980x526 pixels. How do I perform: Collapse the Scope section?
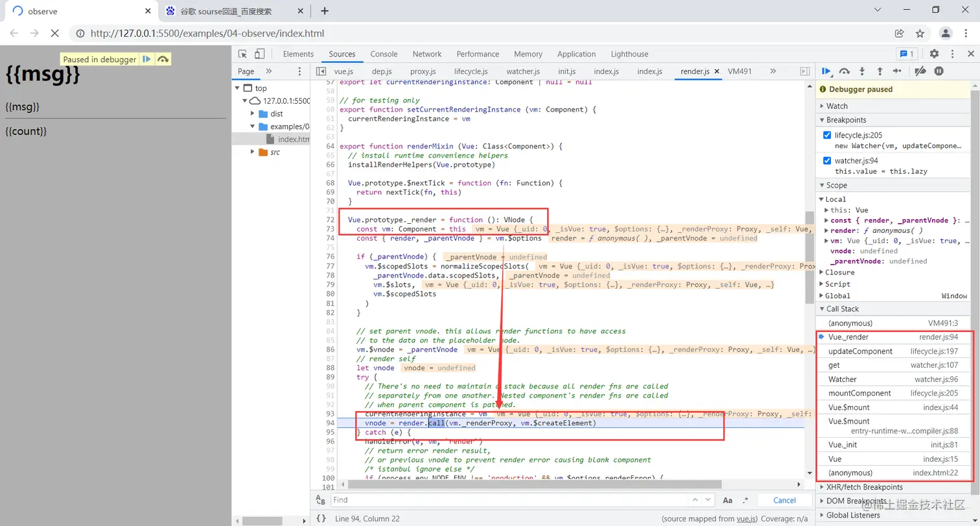pyautogui.click(x=893, y=185)
